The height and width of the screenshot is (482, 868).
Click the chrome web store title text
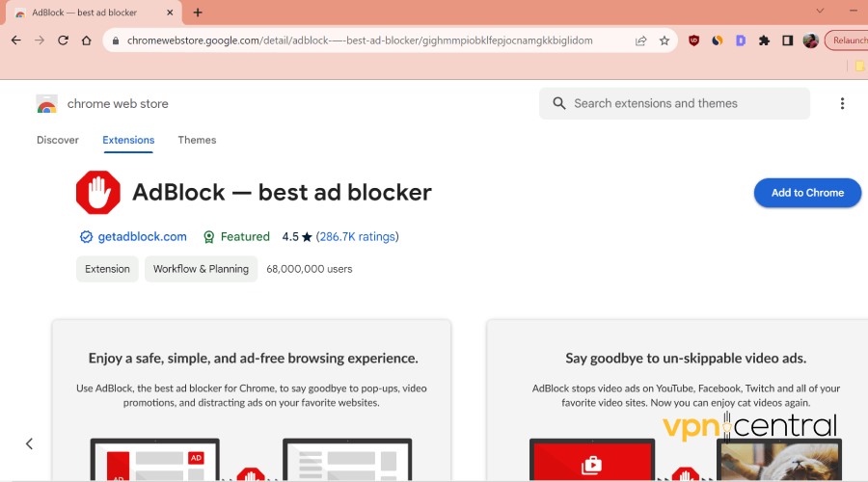click(x=118, y=103)
